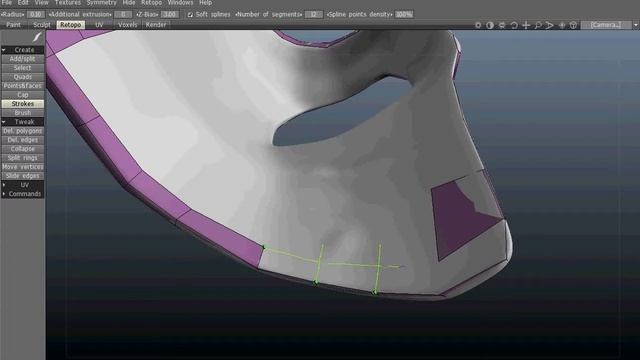Click the zoom magnifier icon

(x=538, y=25)
